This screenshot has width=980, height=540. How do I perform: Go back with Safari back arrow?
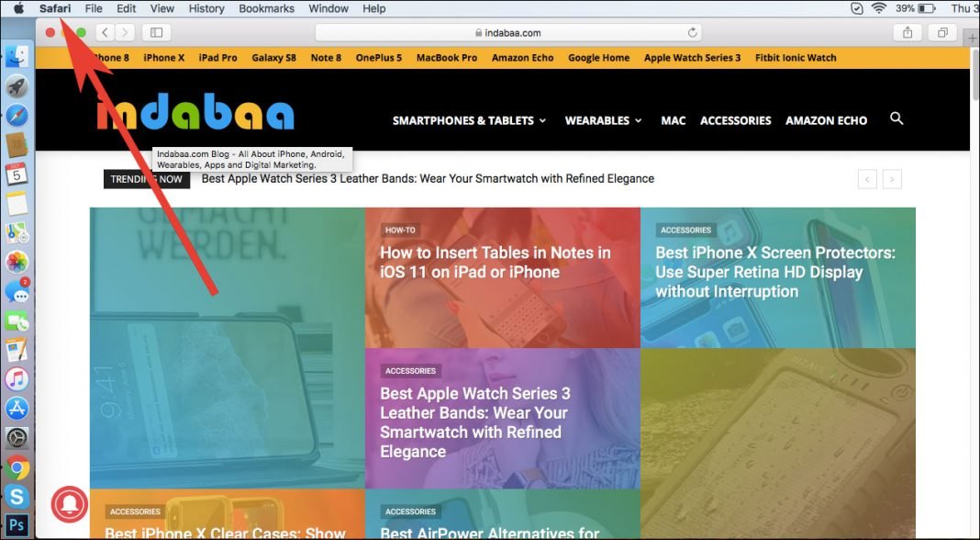[106, 32]
